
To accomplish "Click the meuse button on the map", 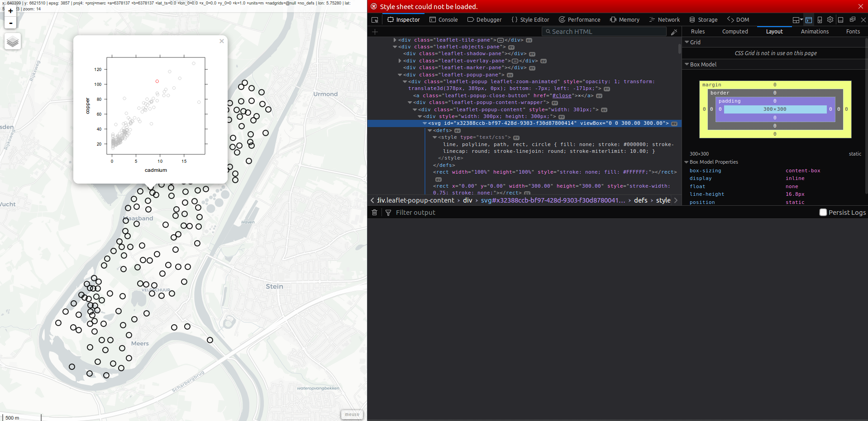I will [352, 414].
